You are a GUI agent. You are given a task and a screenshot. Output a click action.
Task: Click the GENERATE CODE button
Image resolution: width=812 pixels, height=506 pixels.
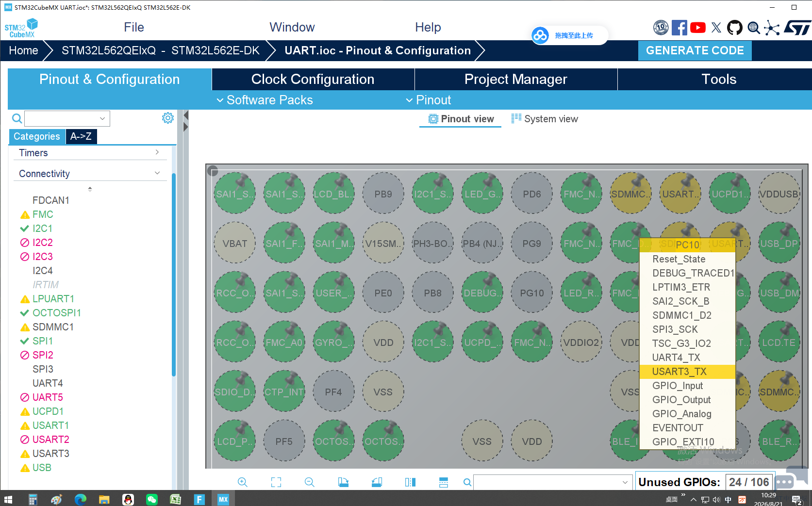[x=695, y=50]
